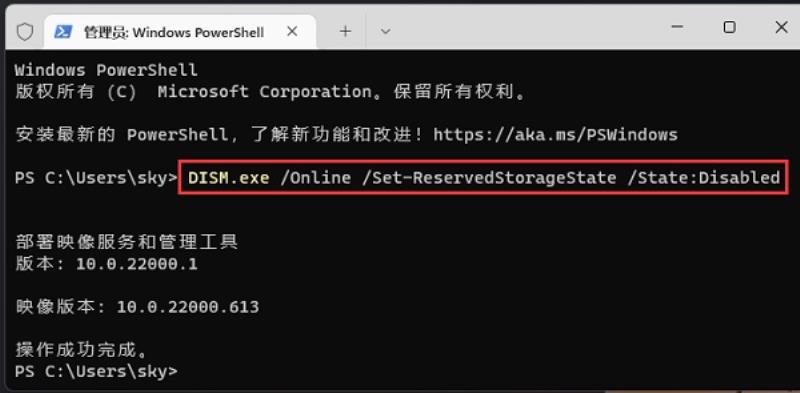Expand the new tab profile dropdown
This screenshot has width=800, height=393.
[x=386, y=32]
